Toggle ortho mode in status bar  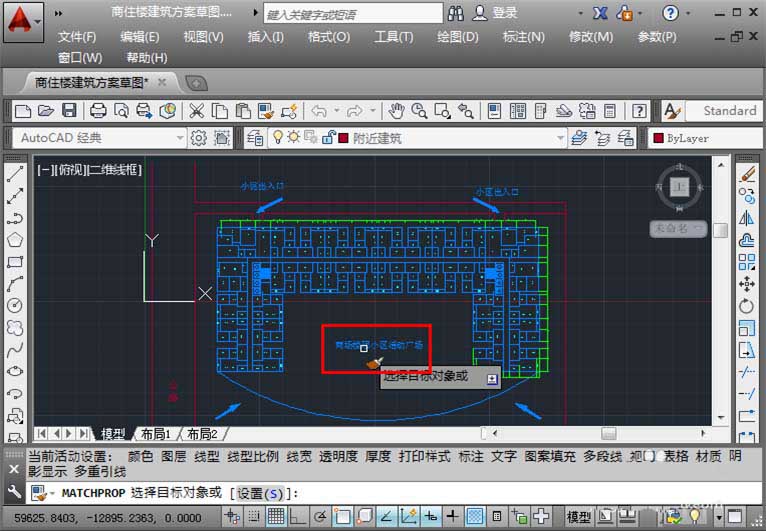(x=298, y=516)
